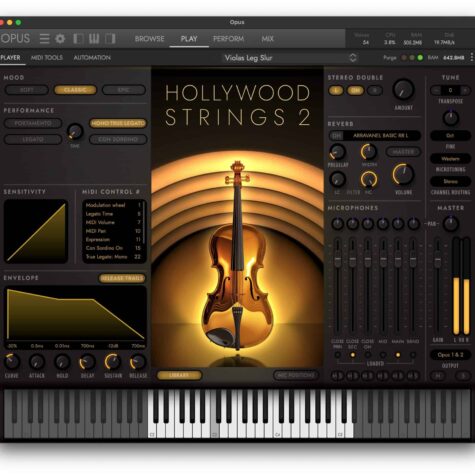The height and width of the screenshot is (475, 475).
Task: Click the vertical three-dot options icon
Action: [472, 57]
